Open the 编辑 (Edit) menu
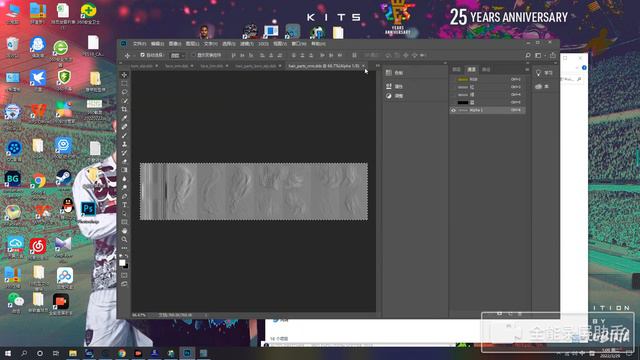 (x=157, y=44)
